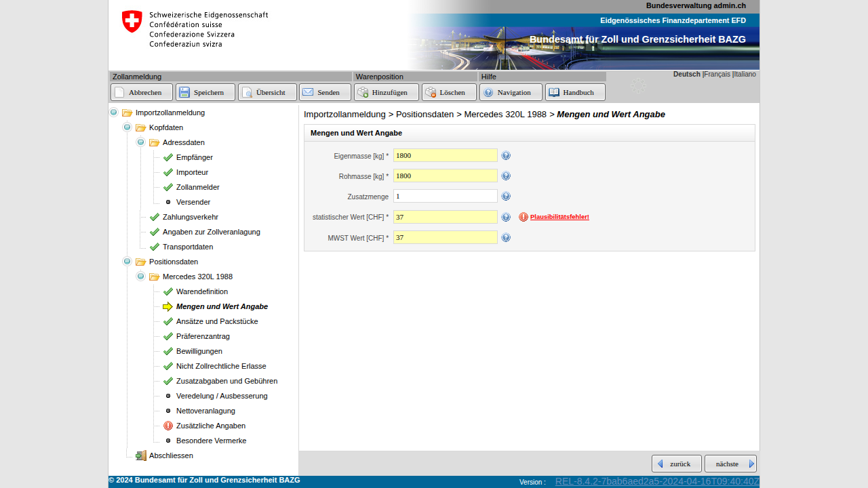
Task: Open Abschliessen in the navigation tree
Action: coord(171,455)
